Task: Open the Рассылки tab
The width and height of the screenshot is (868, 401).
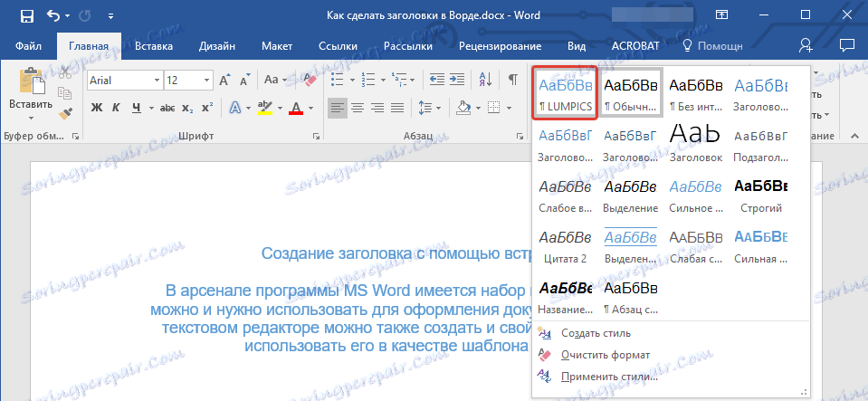Action: click(408, 46)
